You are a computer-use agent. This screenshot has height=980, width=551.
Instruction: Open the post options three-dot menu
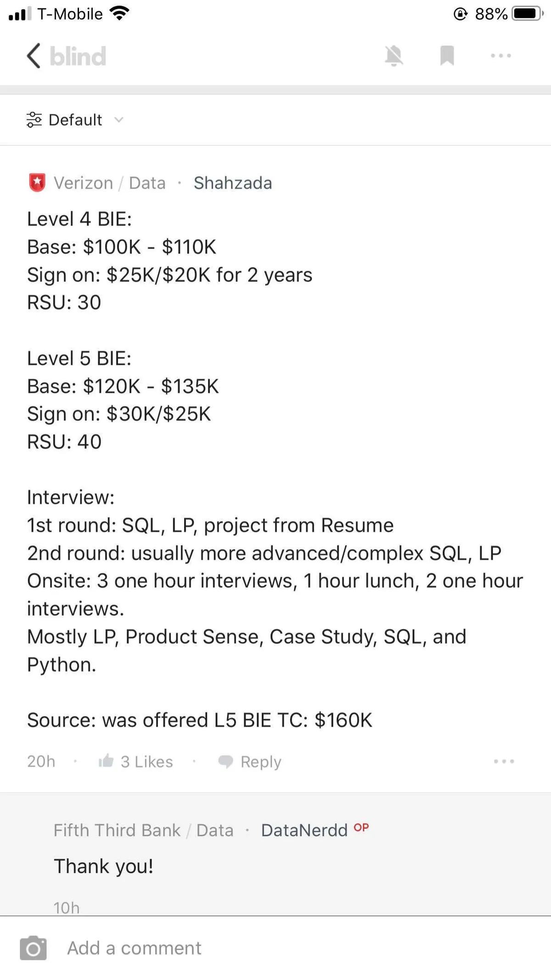500,56
